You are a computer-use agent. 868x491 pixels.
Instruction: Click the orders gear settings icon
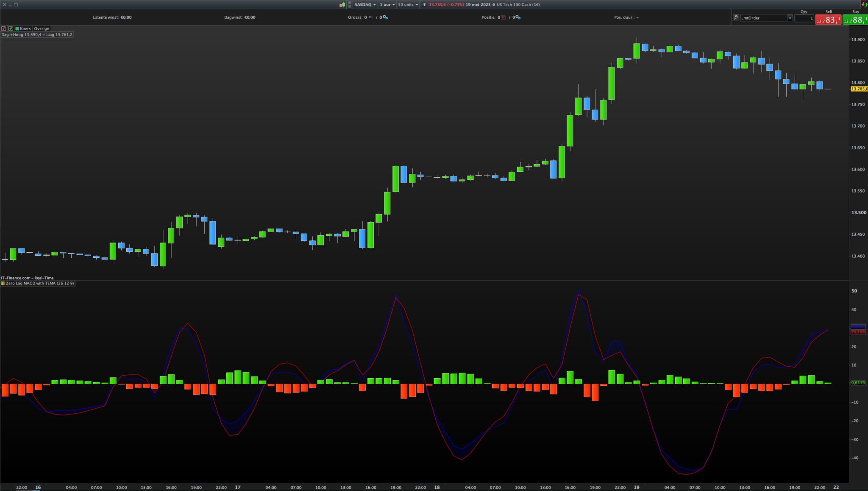[x=385, y=17]
